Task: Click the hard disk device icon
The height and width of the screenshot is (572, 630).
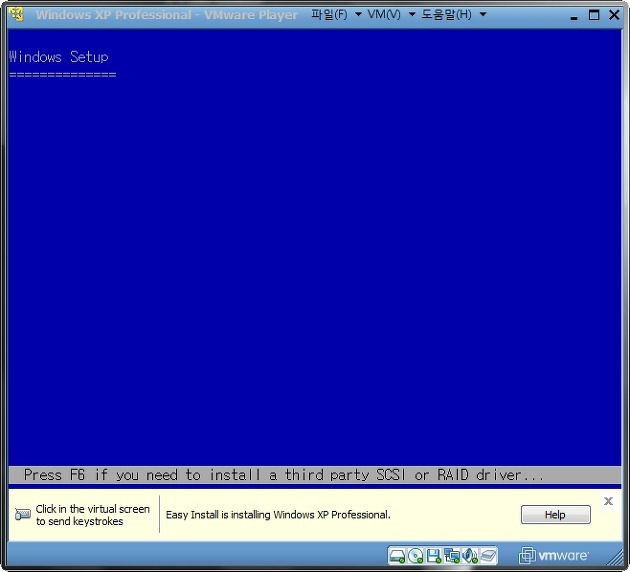Action: tap(397, 556)
